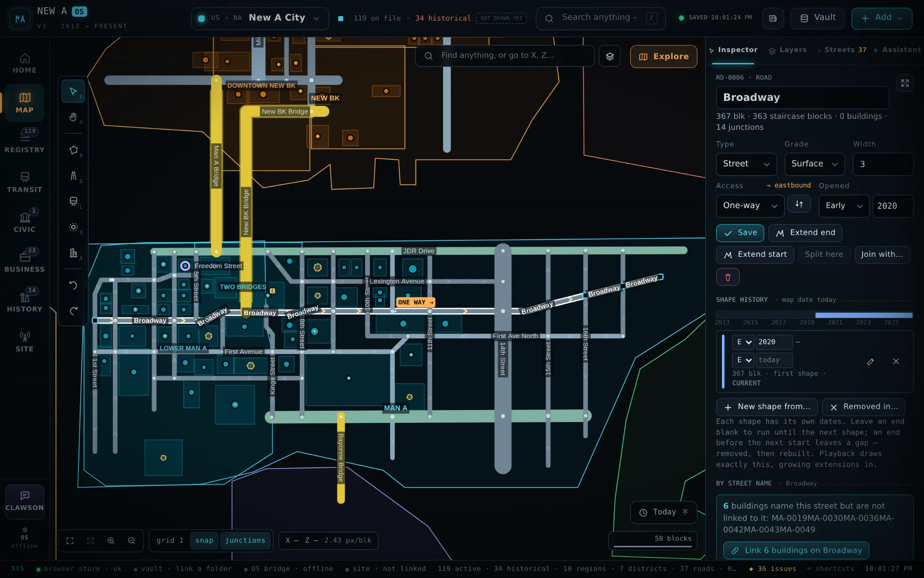Fit map to screen
This screenshot has width=924, height=578.
70,541
